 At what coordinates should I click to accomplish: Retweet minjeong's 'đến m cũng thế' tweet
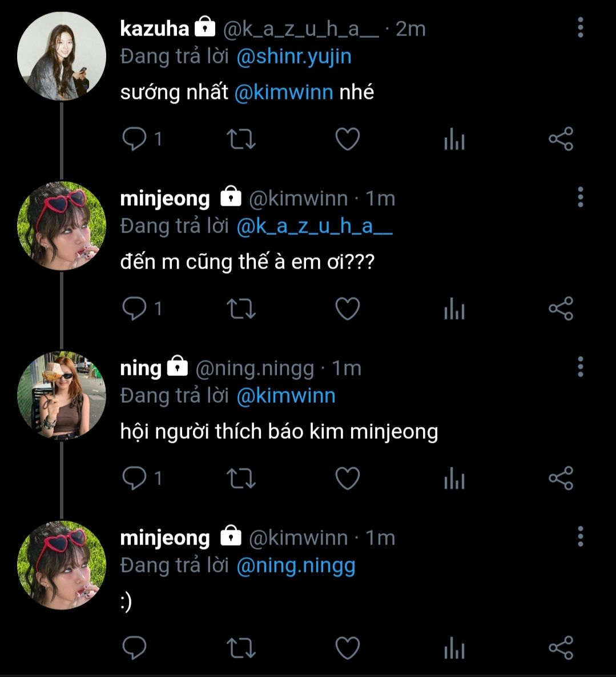[x=241, y=309]
